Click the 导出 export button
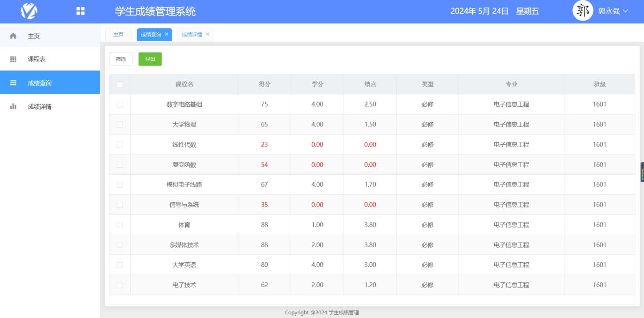This screenshot has width=644, height=318. click(x=150, y=59)
